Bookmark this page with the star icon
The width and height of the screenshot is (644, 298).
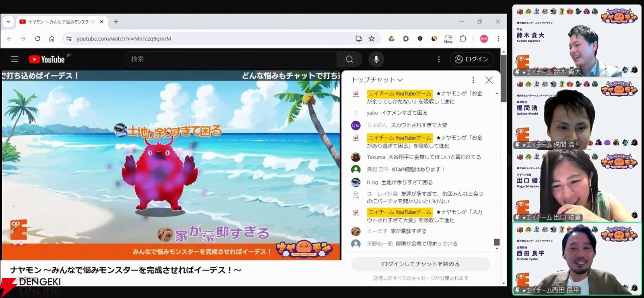[372, 38]
